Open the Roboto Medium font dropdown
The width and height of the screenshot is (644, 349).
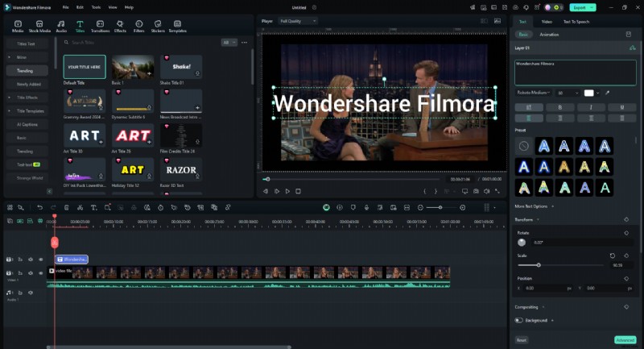click(x=533, y=93)
